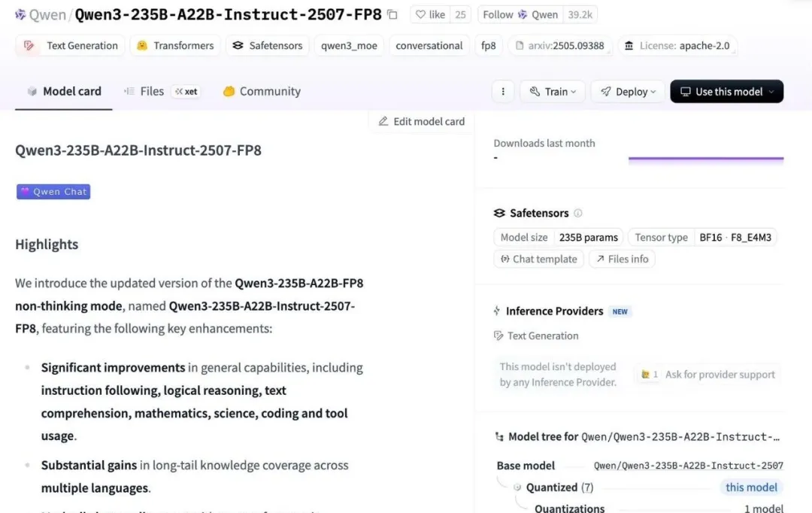The height and width of the screenshot is (513, 812).
Task: Click the xet badge next to Files
Action: [186, 92]
